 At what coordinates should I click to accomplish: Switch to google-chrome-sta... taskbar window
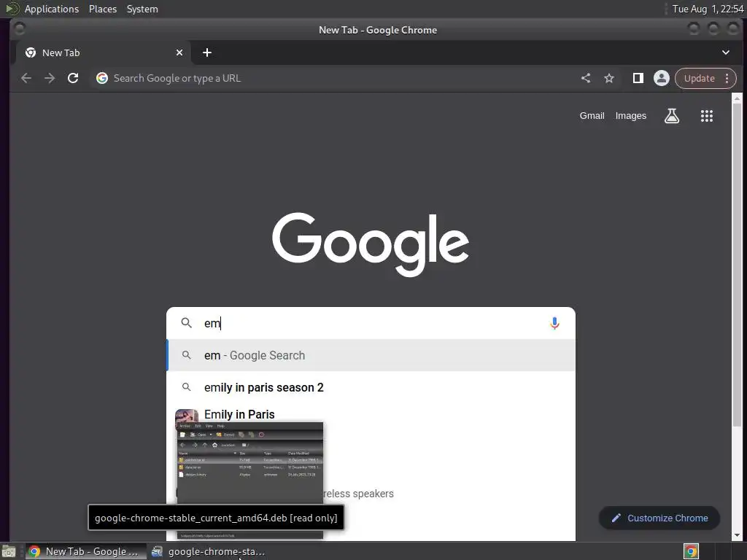click(x=208, y=551)
